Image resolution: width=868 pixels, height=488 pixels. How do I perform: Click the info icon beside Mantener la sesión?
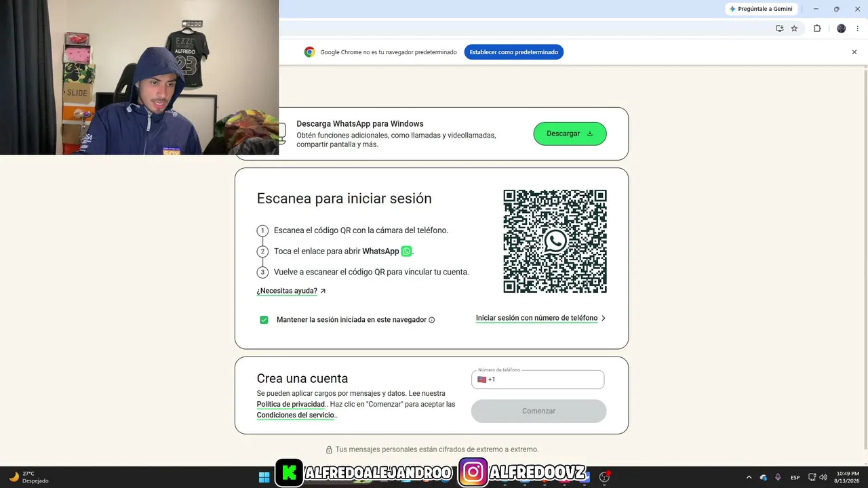[432, 320]
